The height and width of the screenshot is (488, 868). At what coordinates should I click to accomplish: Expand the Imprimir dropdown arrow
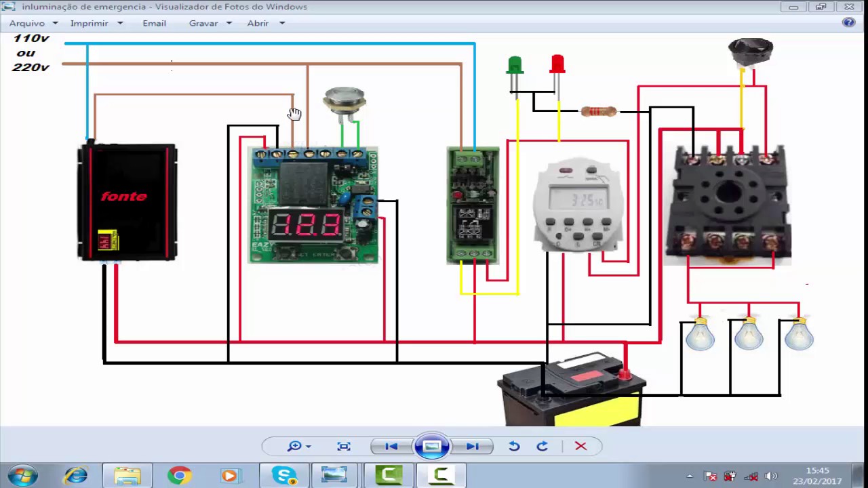tap(120, 23)
